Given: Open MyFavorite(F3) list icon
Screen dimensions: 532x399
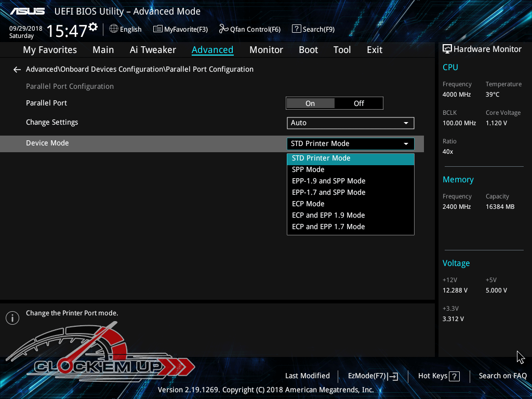Looking at the screenshot, I should point(158,29).
